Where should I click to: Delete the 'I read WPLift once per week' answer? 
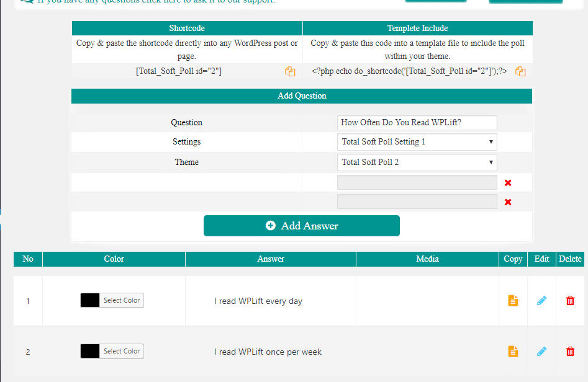pyautogui.click(x=570, y=351)
